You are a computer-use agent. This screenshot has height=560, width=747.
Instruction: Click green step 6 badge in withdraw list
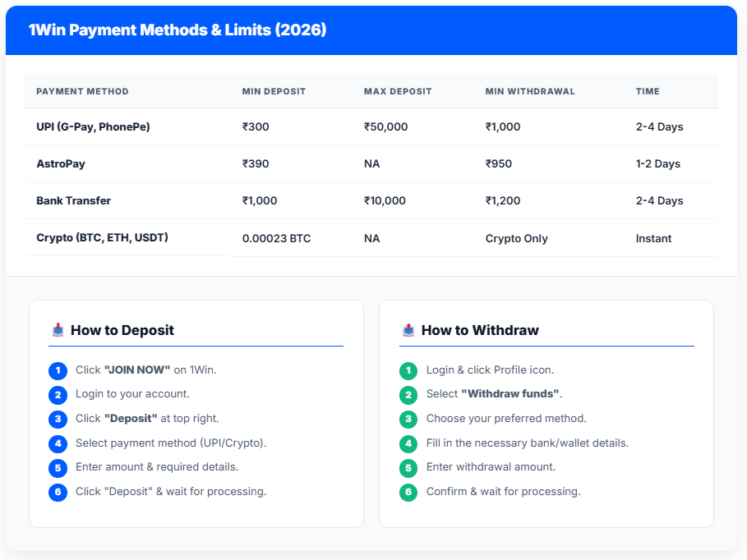pyautogui.click(x=408, y=492)
